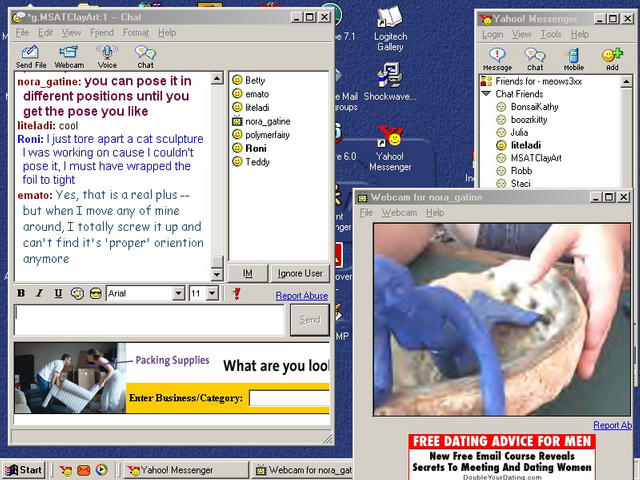Click BonsaiKathy's status face icon
This screenshot has width=640, height=480.
coord(501,107)
